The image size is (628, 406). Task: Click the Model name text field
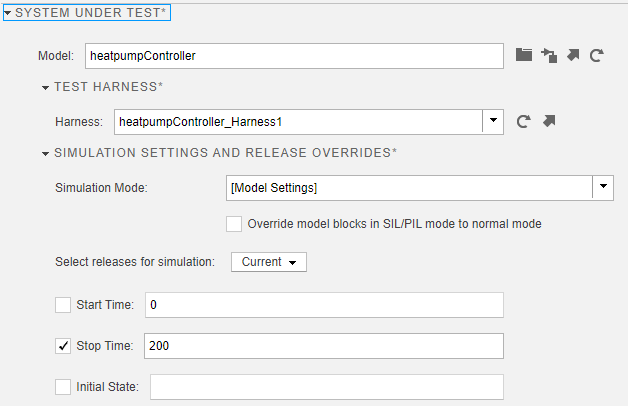[292, 56]
